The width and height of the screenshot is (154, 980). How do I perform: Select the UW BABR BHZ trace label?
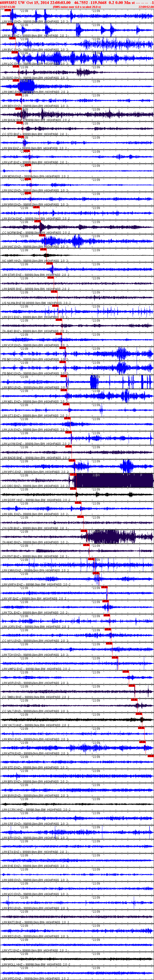click(x=35, y=289)
